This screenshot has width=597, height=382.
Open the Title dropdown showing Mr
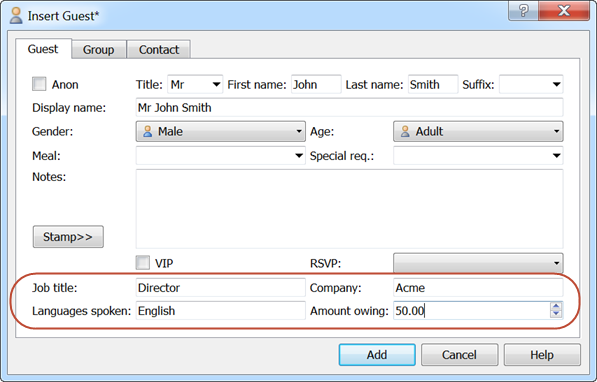(195, 84)
